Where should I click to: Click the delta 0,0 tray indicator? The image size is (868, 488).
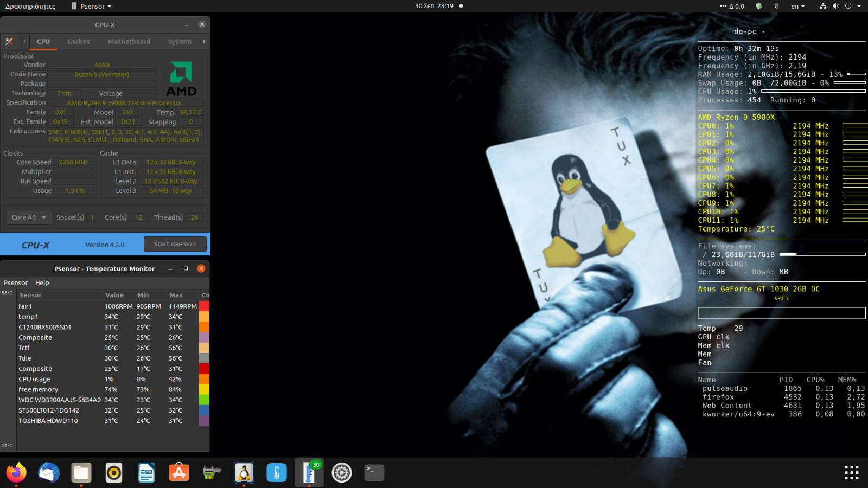click(732, 6)
